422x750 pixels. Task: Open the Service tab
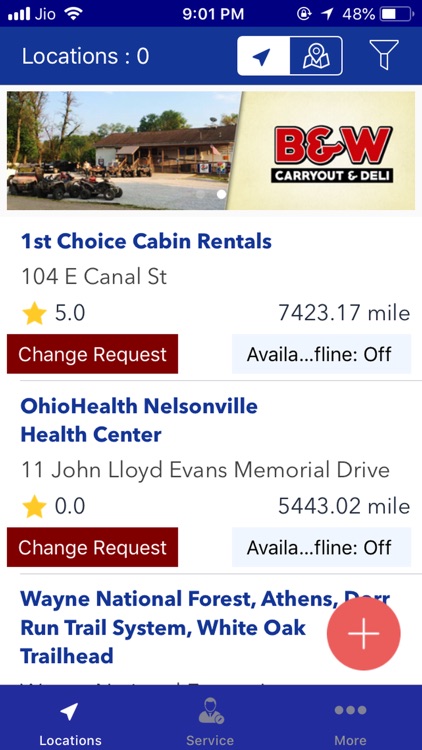pos(211,723)
